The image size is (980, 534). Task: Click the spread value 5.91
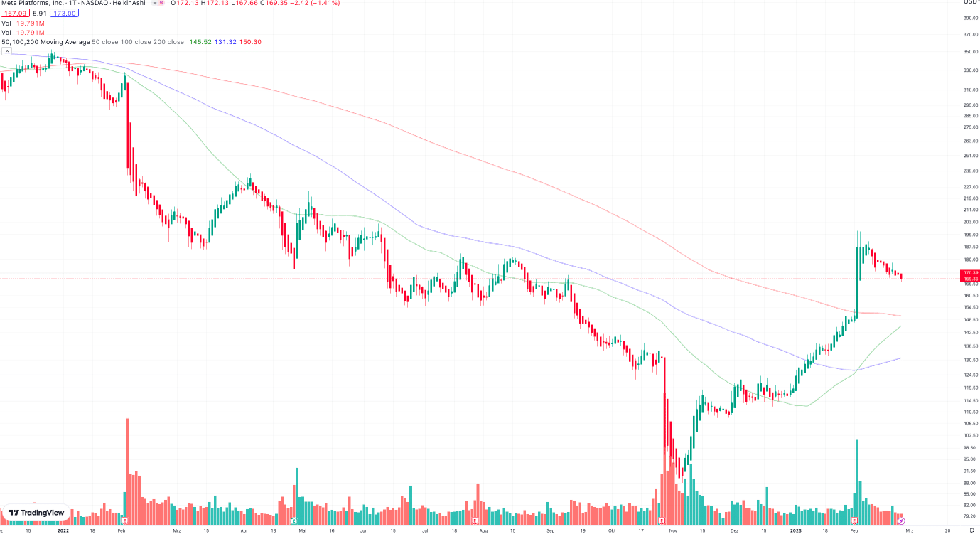point(40,13)
